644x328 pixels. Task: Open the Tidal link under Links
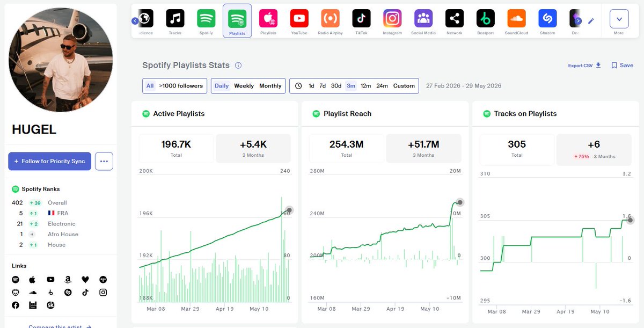click(x=103, y=280)
